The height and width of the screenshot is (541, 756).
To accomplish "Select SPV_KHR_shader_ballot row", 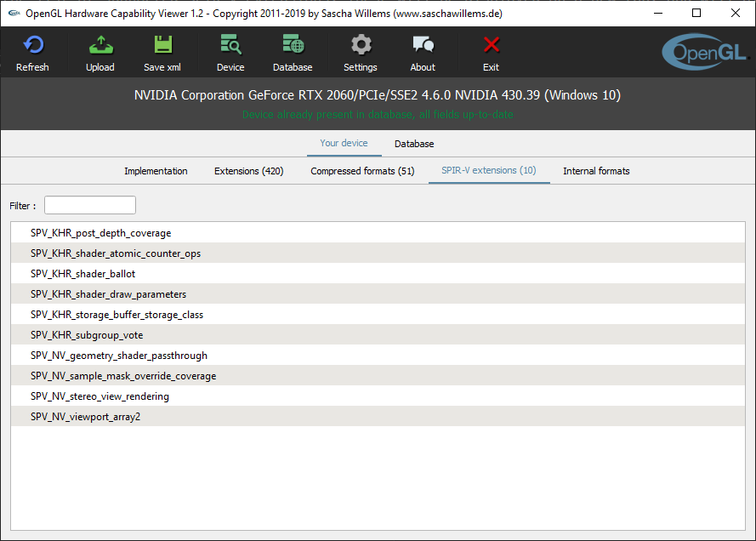I will point(378,273).
